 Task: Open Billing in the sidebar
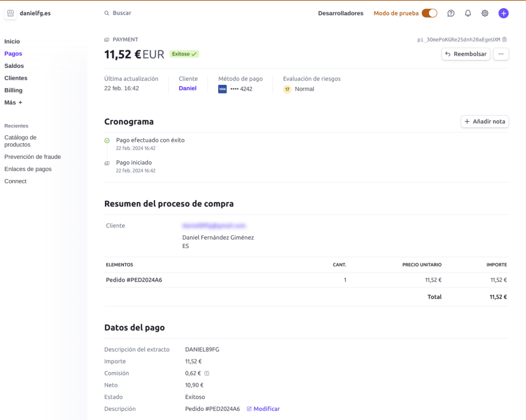(13, 90)
